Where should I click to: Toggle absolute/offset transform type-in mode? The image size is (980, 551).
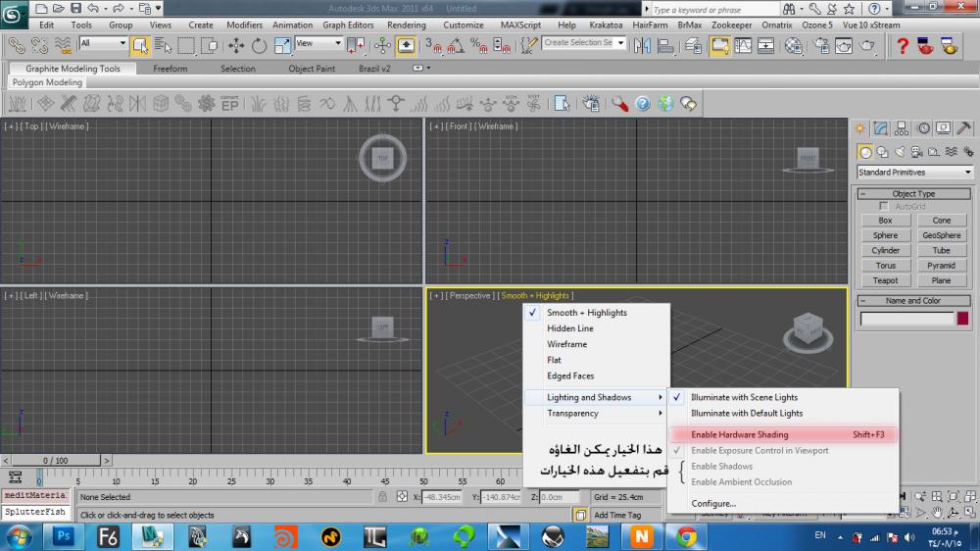pyautogui.click(x=401, y=497)
